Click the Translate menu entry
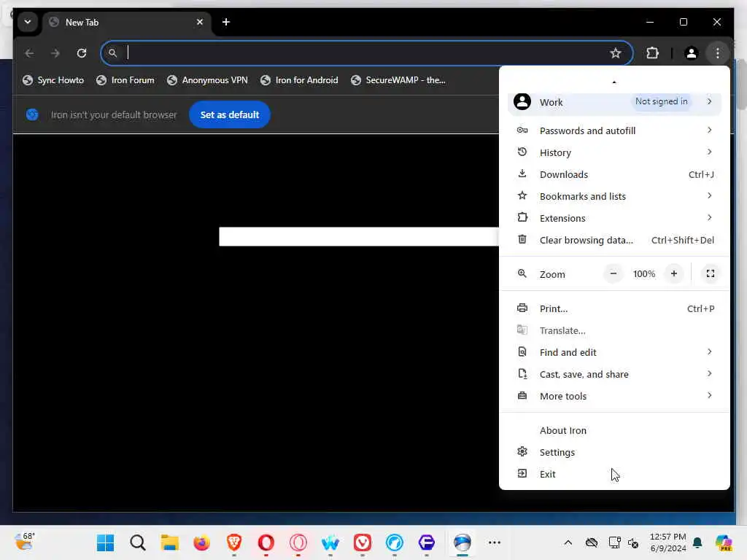This screenshot has height=560, width=747. click(614, 330)
